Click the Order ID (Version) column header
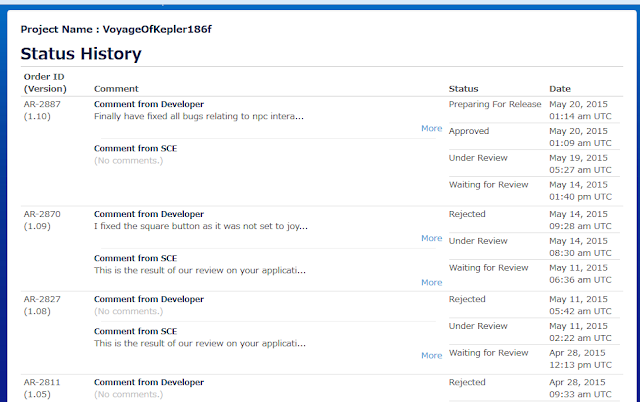 click(x=44, y=82)
